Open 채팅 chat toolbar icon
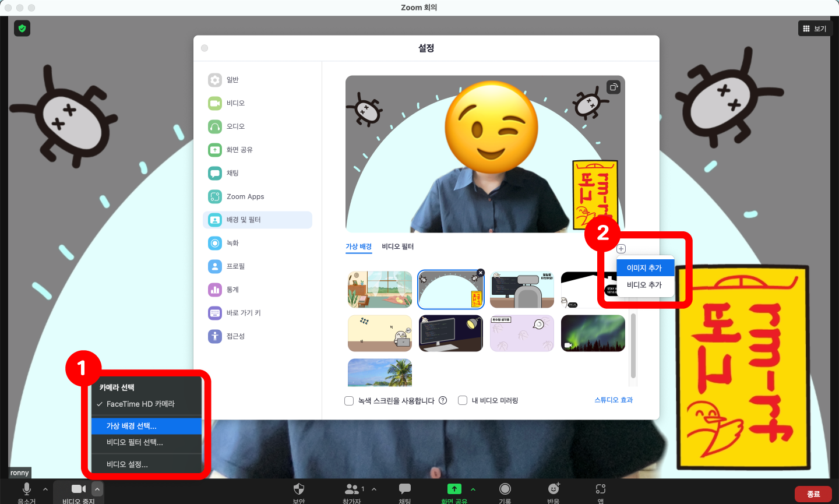This screenshot has width=839, height=504. (405, 489)
